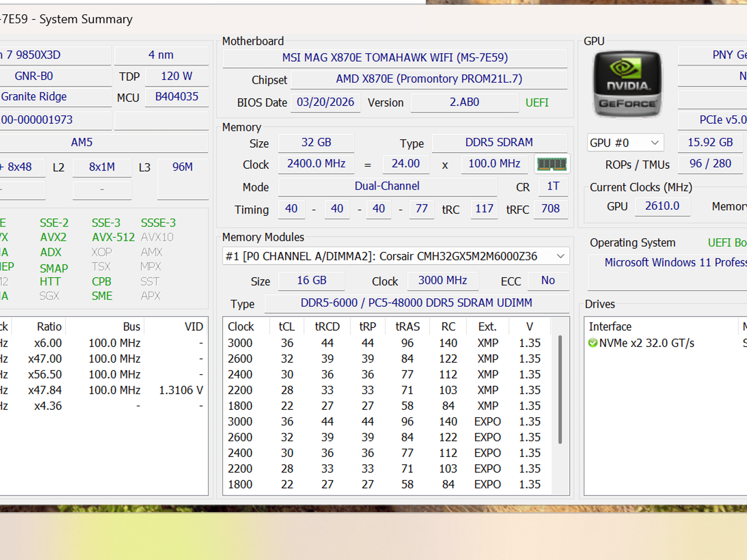Select the 1T command rate value
The width and height of the screenshot is (747, 560).
(x=553, y=186)
